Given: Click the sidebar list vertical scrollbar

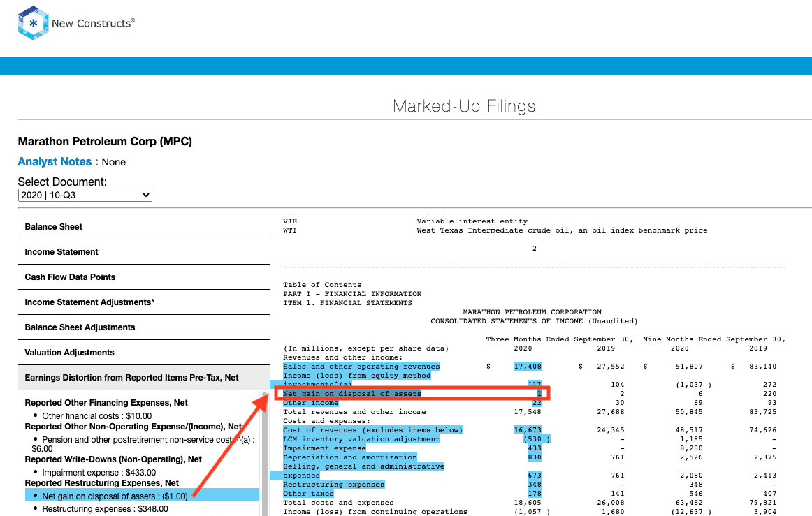Looking at the screenshot, I should tap(265, 453).
